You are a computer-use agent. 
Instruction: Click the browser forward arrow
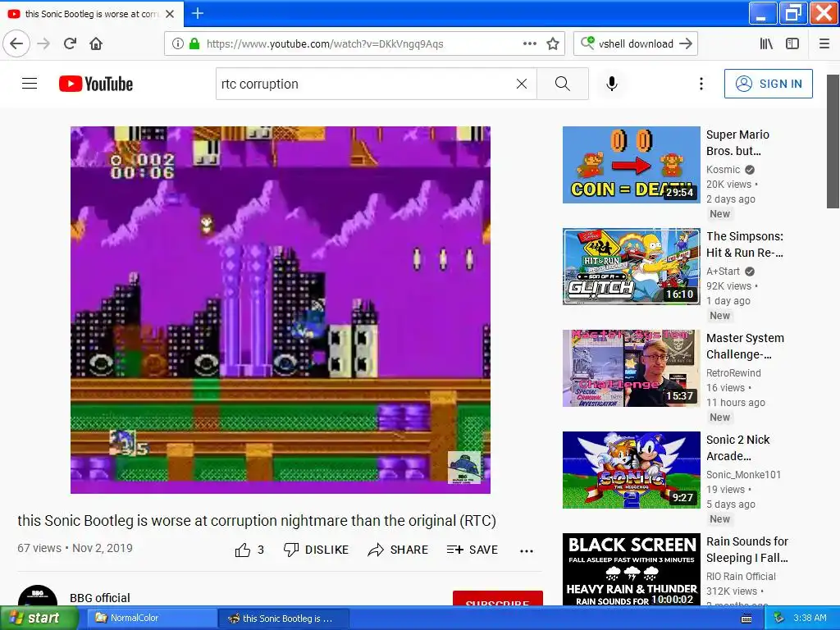pyautogui.click(x=43, y=43)
